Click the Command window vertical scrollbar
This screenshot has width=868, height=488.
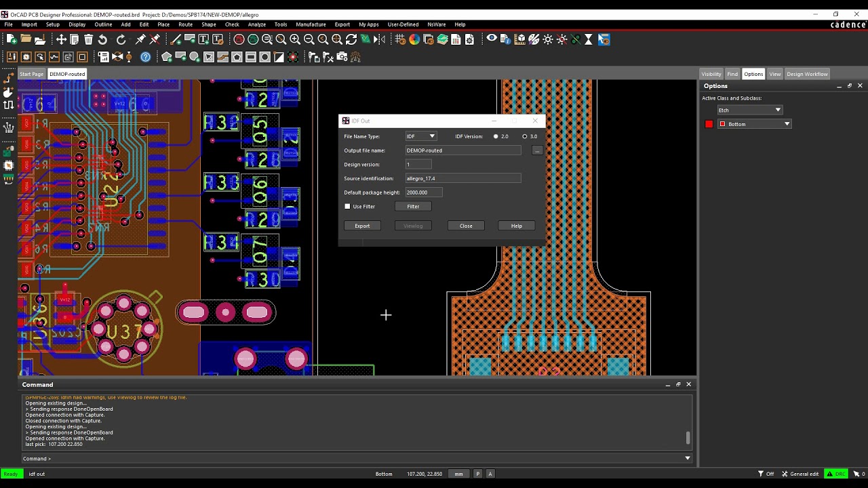[x=688, y=439]
